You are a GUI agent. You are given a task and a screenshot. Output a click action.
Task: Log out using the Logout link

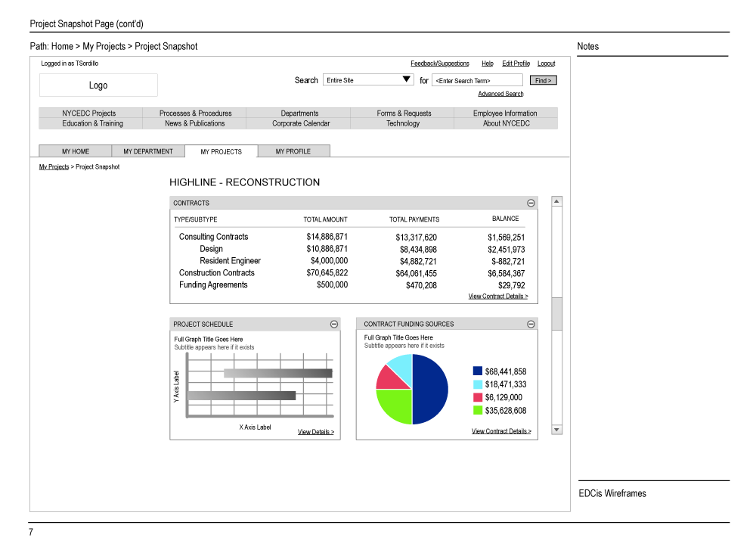(x=546, y=63)
